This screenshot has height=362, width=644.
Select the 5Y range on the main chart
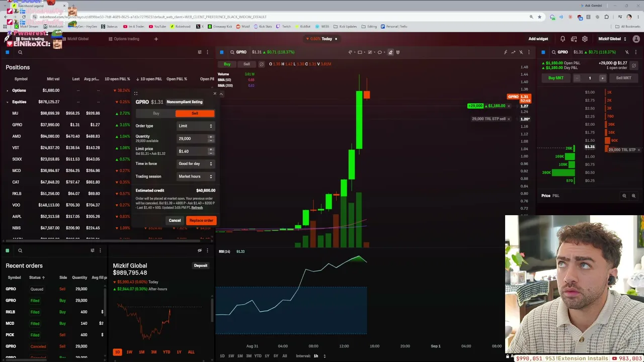coord(275,356)
